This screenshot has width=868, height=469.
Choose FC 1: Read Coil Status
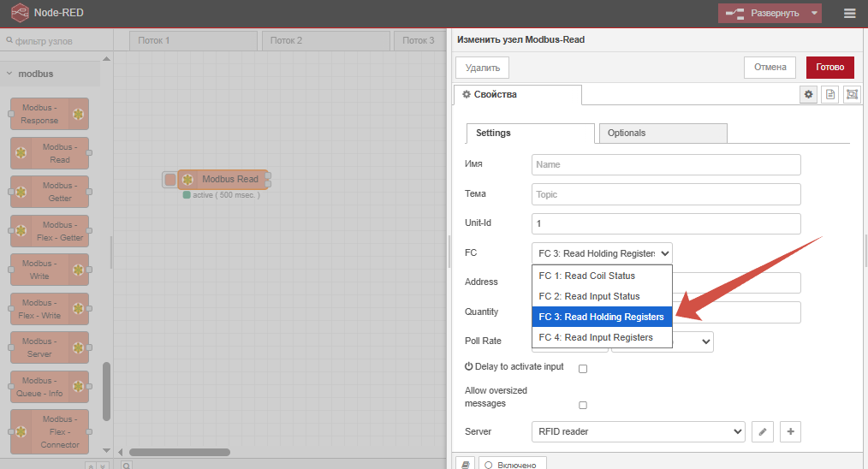tap(587, 276)
